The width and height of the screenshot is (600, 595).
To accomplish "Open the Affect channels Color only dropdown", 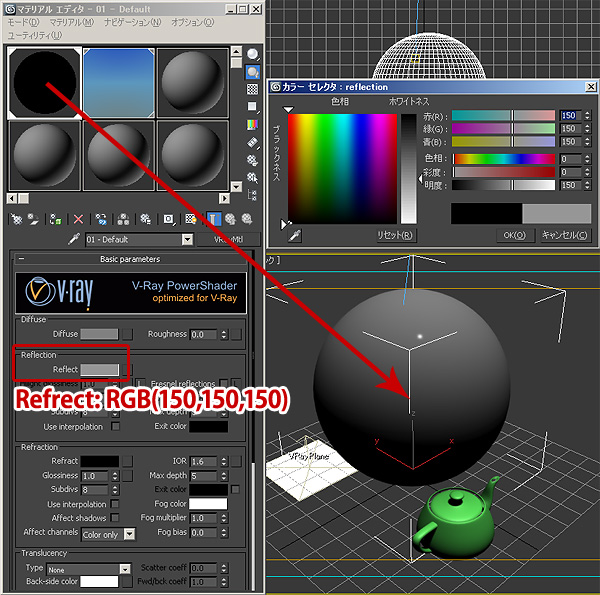I will click(x=108, y=535).
